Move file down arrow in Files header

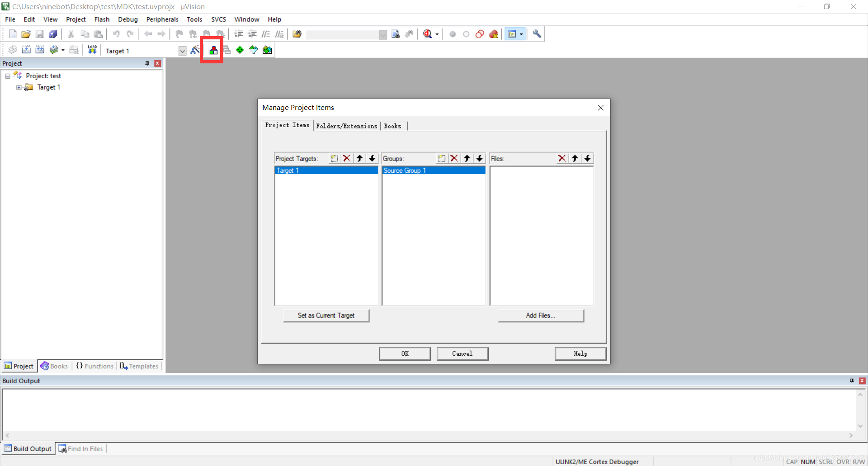[x=587, y=158]
